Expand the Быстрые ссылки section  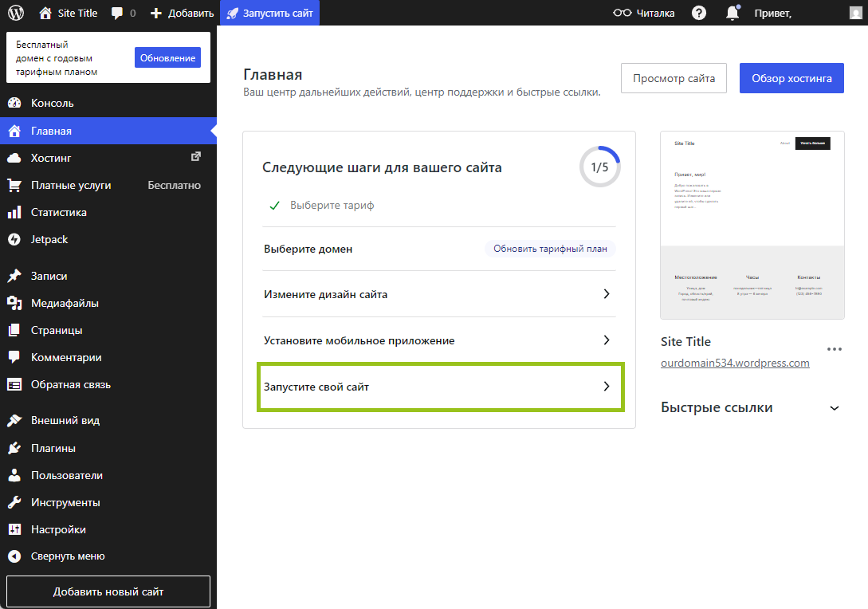[x=835, y=408]
